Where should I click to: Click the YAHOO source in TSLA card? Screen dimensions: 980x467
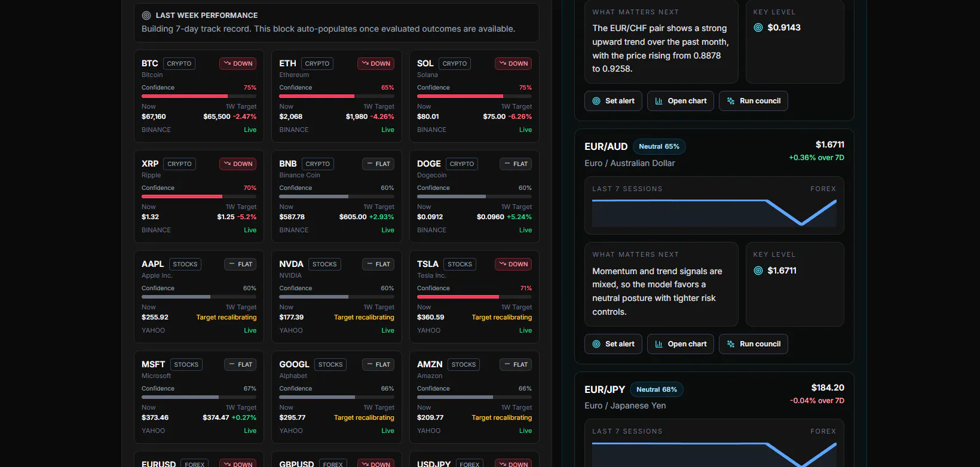pyautogui.click(x=428, y=330)
